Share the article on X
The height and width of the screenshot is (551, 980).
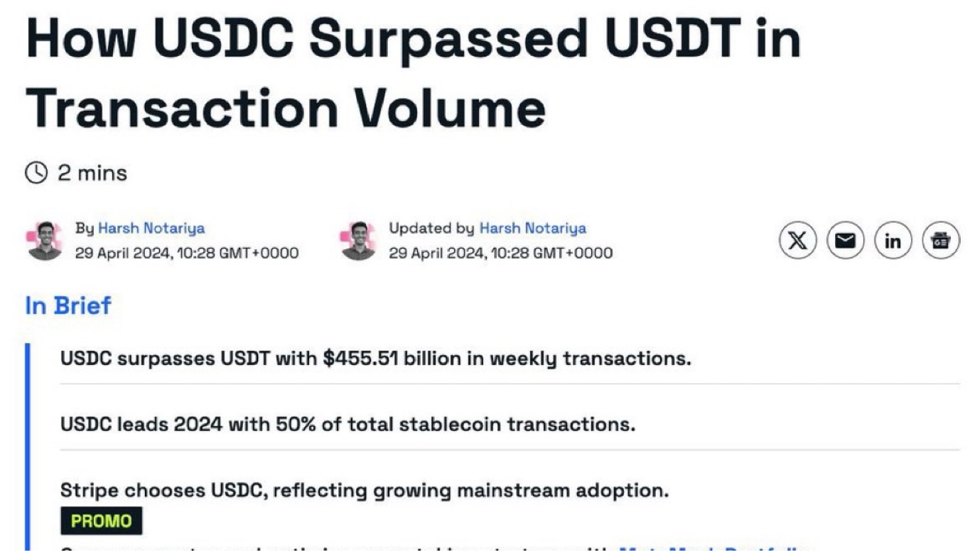coord(798,241)
